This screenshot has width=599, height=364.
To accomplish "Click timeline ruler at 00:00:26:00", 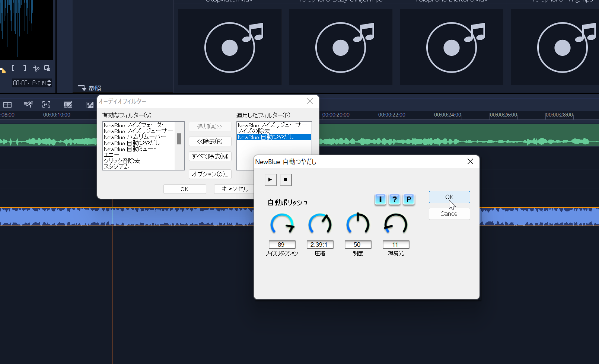I will [503, 115].
